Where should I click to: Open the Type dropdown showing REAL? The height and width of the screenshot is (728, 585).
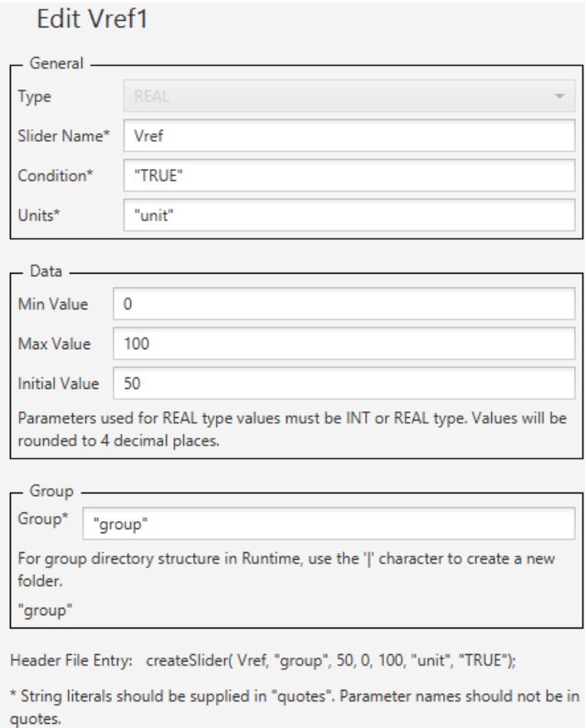(349, 95)
